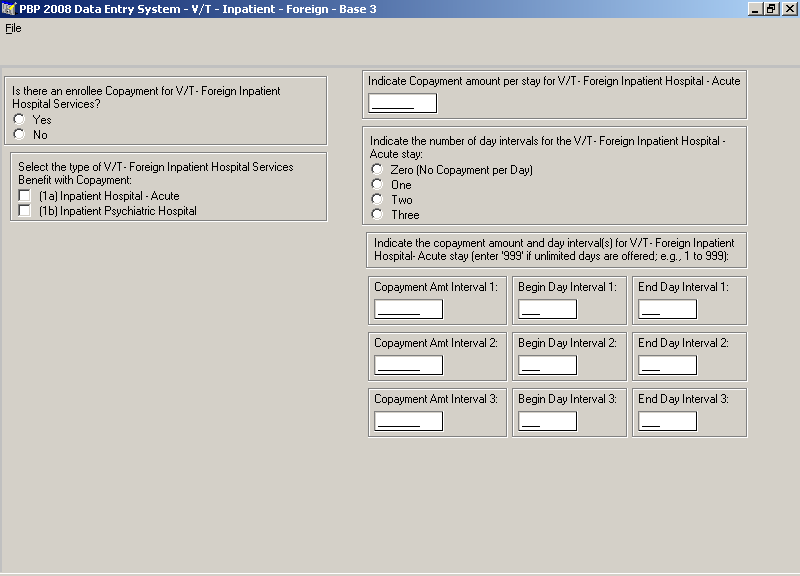Check (1a) Inpatient Hospital - Acute
The image size is (800, 576).
24,195
